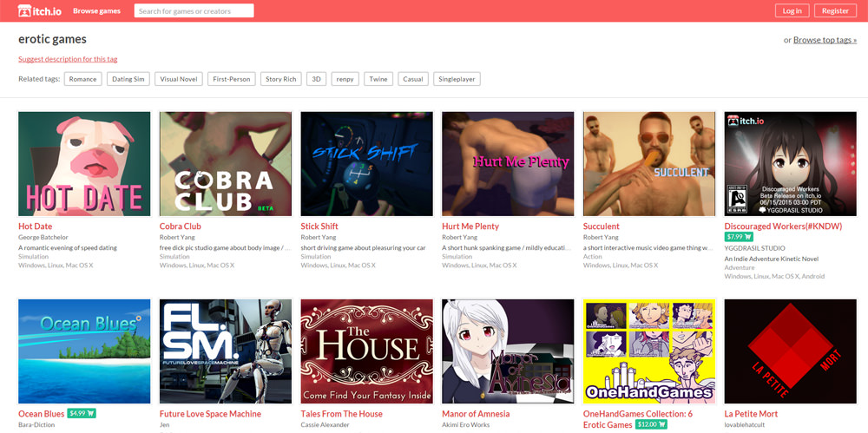The image size is (868, 433).
Task: Open the OneHandGames collection thumbnail
Action: pos(649,351)
